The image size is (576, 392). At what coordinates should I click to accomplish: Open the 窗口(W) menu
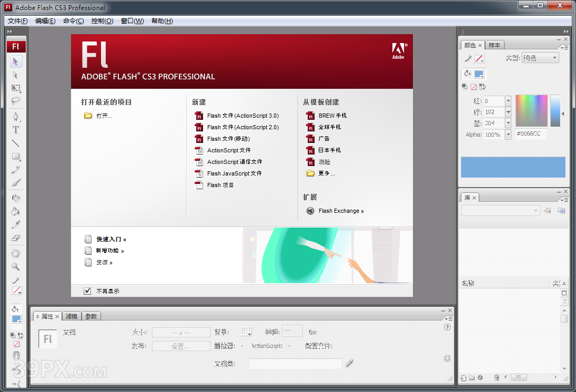pos(132,21)
